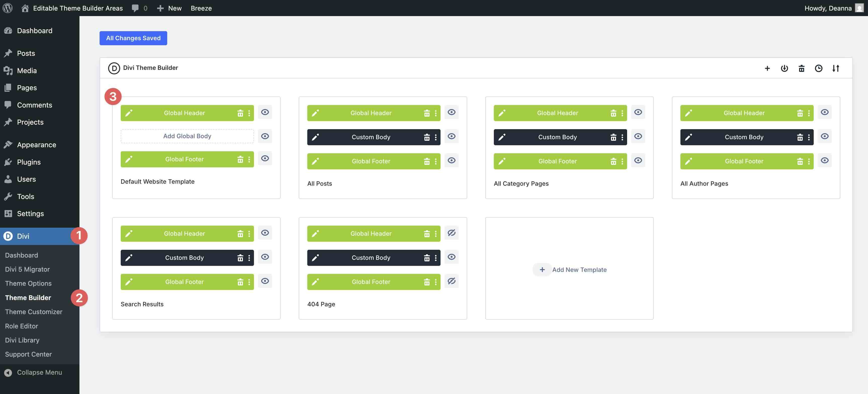Click Add Global Body in Default Website Template

tap(187, 136)
